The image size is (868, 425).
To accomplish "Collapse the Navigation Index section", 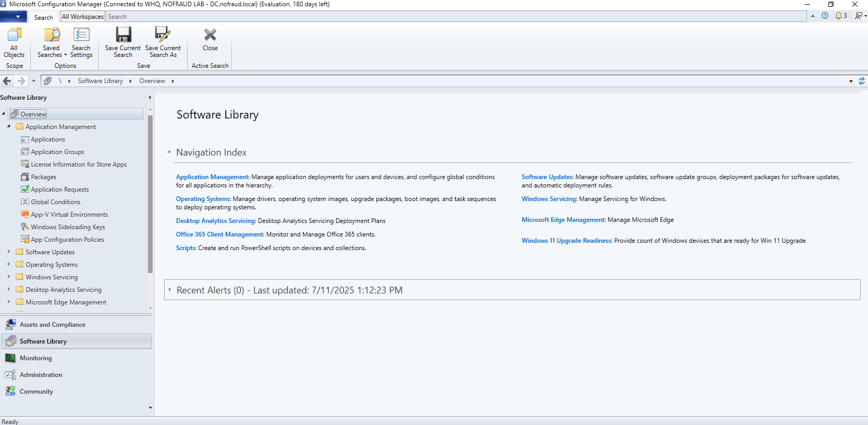I will (169, 152).
